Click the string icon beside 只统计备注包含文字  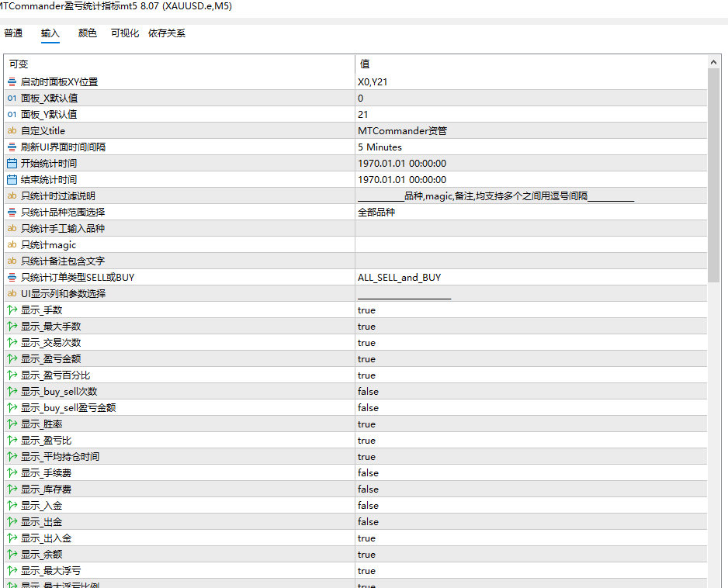(12, 261)
